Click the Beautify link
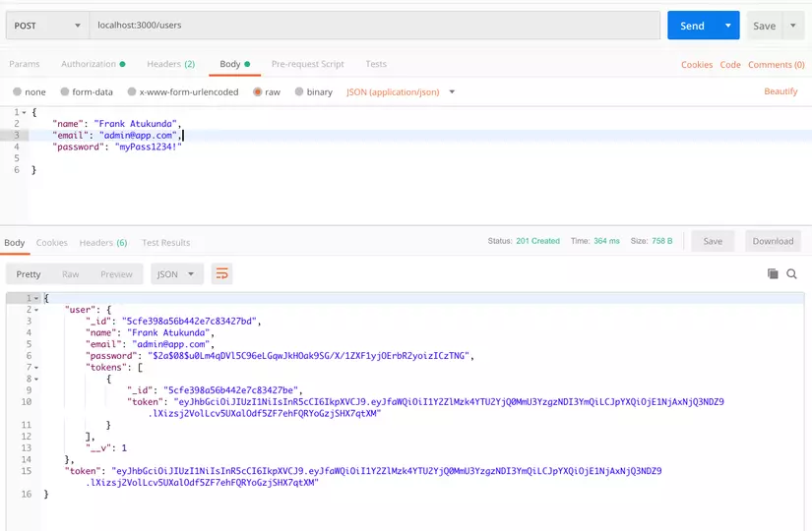 click(781, 91)
